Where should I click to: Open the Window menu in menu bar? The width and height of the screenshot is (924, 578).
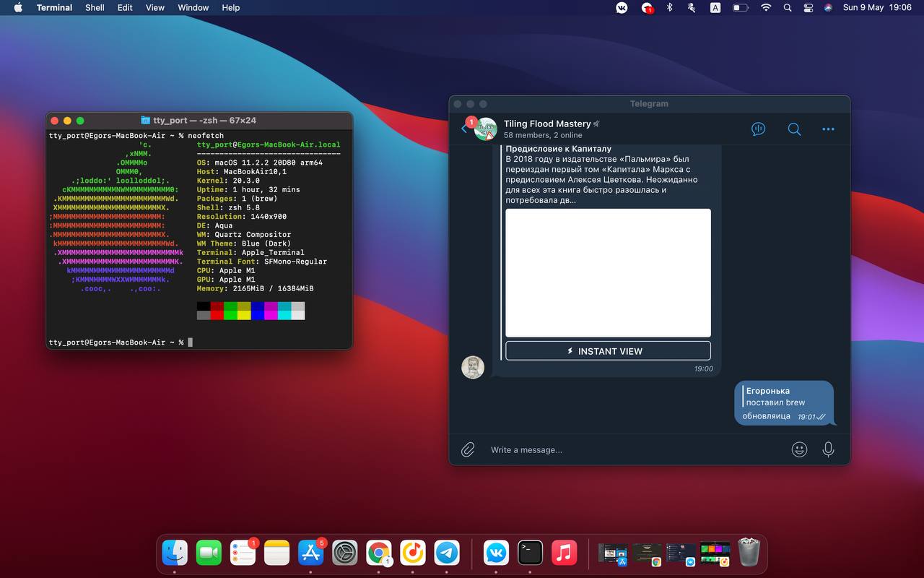[193, 8]
